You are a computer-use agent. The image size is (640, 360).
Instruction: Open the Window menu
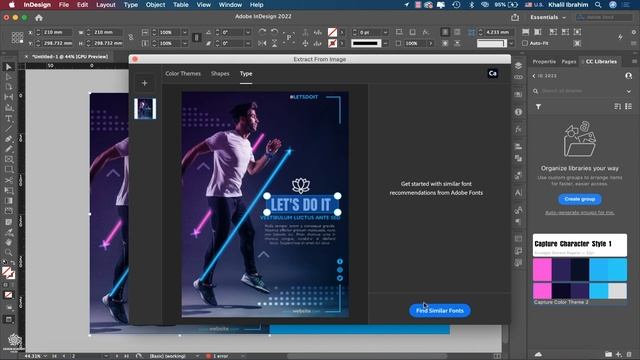(230, 5)
